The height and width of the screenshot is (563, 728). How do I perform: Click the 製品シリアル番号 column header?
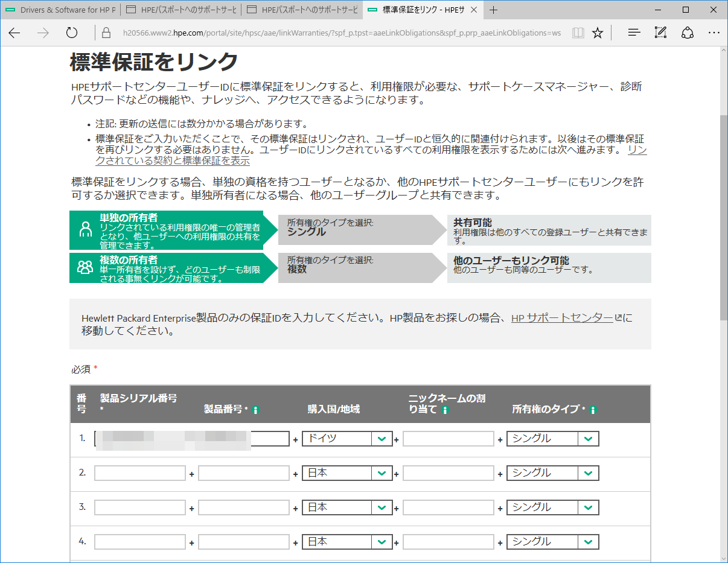[138, 398]
